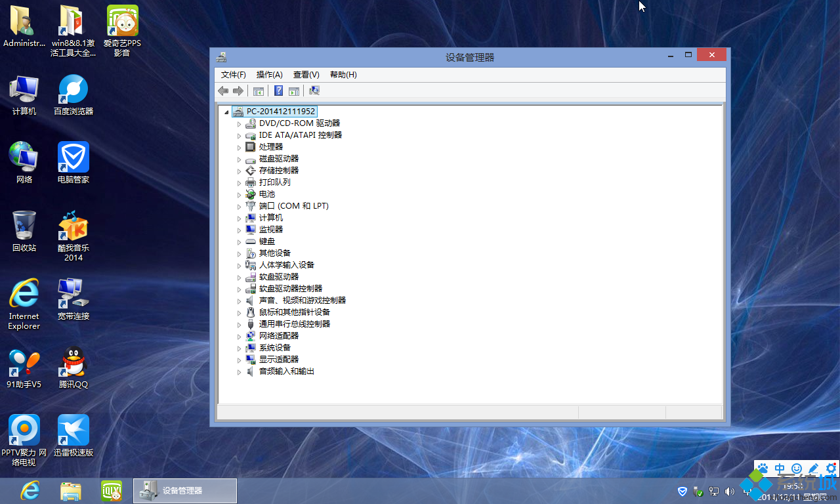The image size is (840, 504).
Task: Click the 处理器 chip icon
Action: [250, 147]
